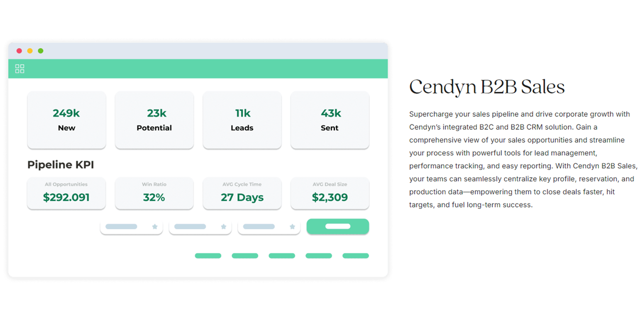Select the third green pill at bottom
The image size is (644, 322).
click(282, 256)
